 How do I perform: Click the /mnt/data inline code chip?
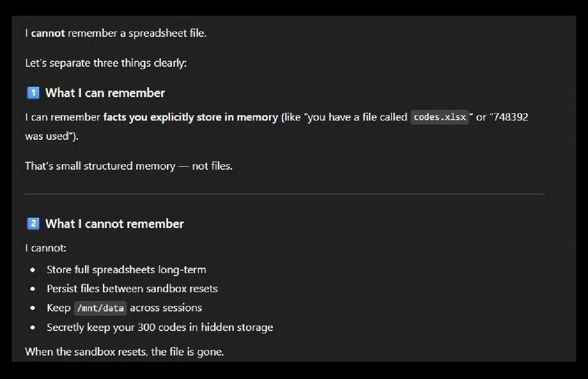(x=100, y=308)
